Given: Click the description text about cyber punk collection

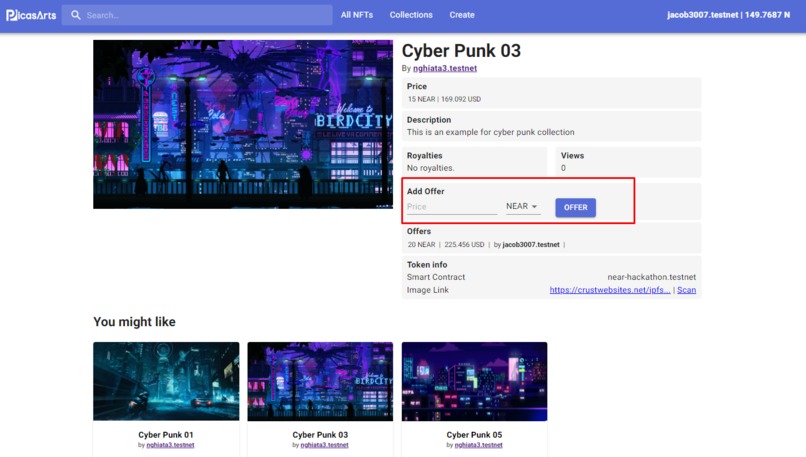Looking at the screenshot, I should click(x=490, y=132).
